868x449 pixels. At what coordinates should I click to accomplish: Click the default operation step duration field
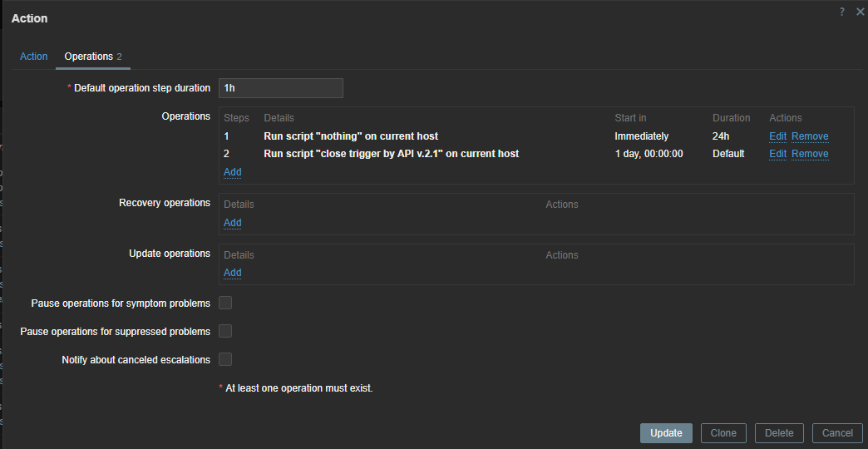coord(281,88)
